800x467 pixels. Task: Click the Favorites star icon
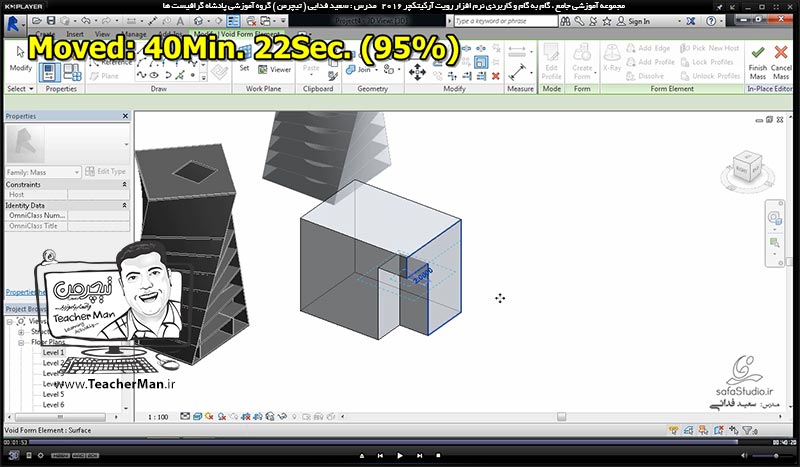point(607,21)
